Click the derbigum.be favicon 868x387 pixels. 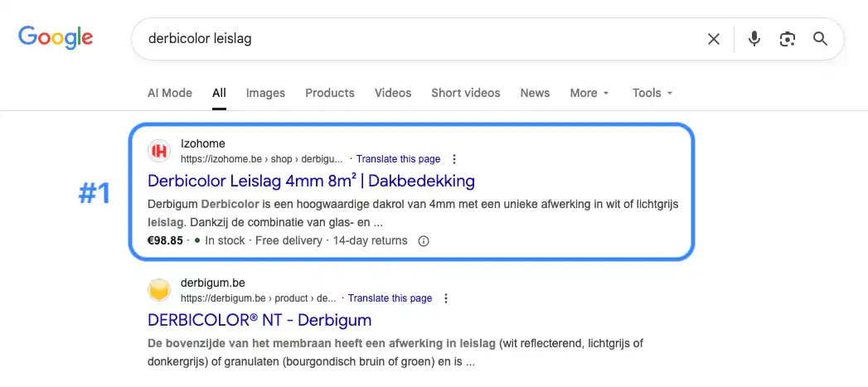(159, 290)
